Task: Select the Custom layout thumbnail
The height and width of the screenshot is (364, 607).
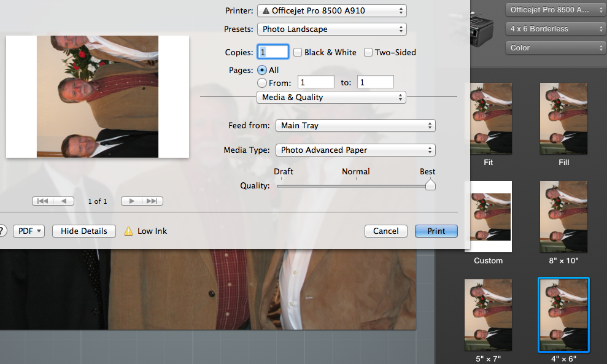Action: click(x=488, y=217)
